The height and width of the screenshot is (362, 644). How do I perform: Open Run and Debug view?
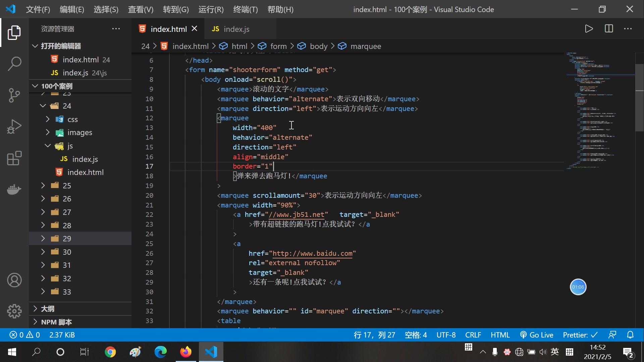tap(14, 127)
